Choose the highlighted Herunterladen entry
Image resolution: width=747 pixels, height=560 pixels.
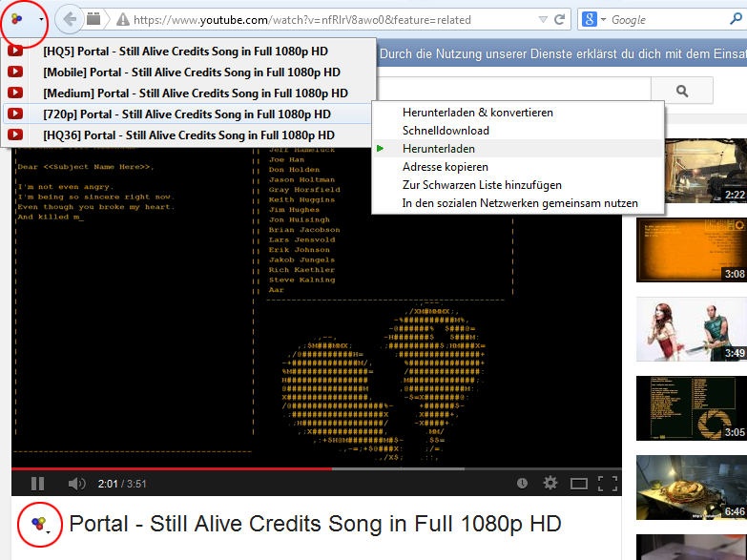pos(518,149)
